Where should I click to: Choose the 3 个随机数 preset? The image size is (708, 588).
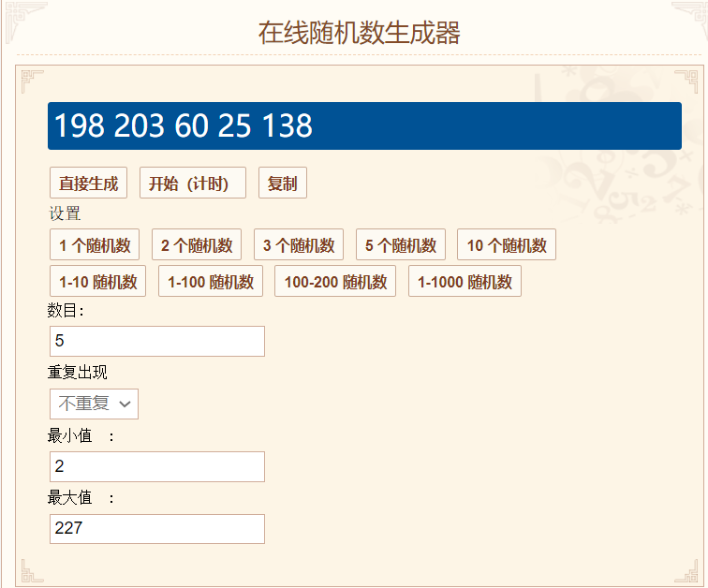pyautogui.click(x=299, y=244)
